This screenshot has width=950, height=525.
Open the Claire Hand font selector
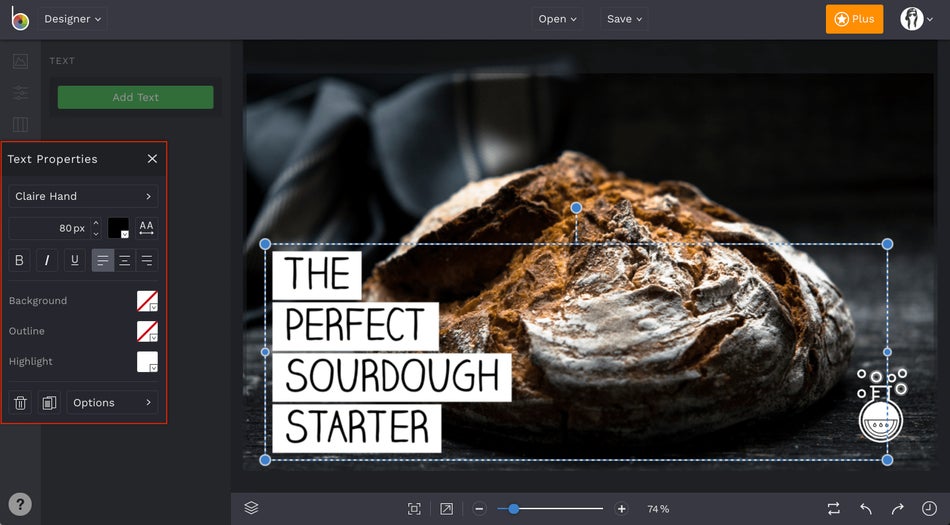click(83, 196)
